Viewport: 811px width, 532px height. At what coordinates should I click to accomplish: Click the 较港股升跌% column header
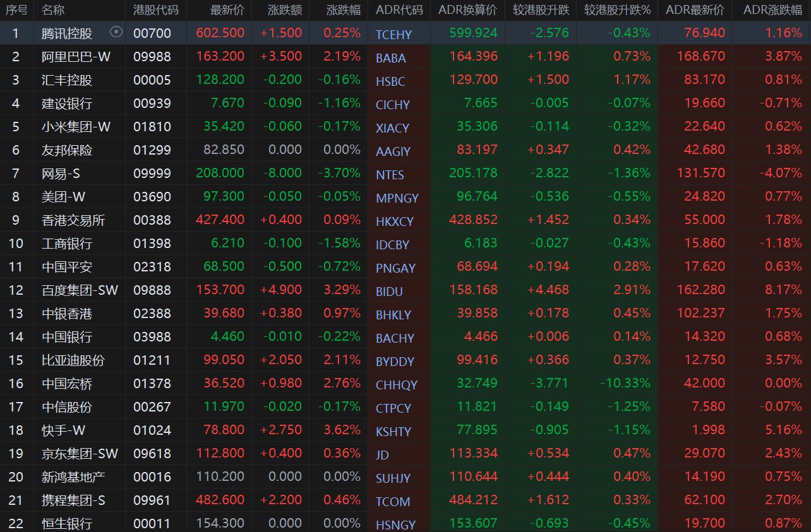(617, 10)
